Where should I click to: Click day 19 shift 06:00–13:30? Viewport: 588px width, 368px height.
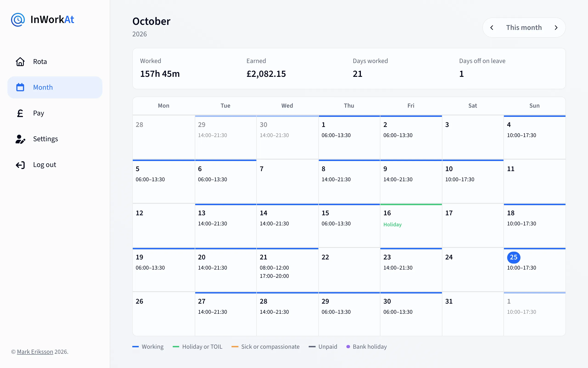[x=150, y=268]
